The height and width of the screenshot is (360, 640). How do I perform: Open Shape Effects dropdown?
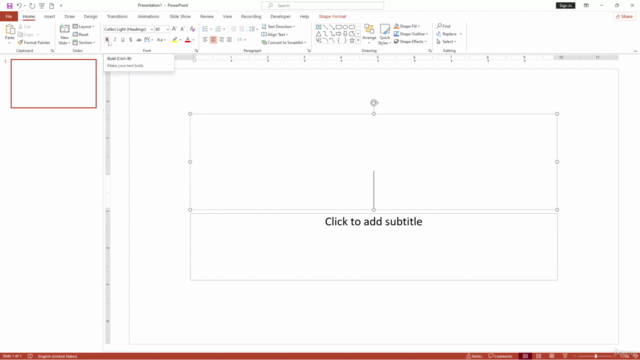[410, 42]
